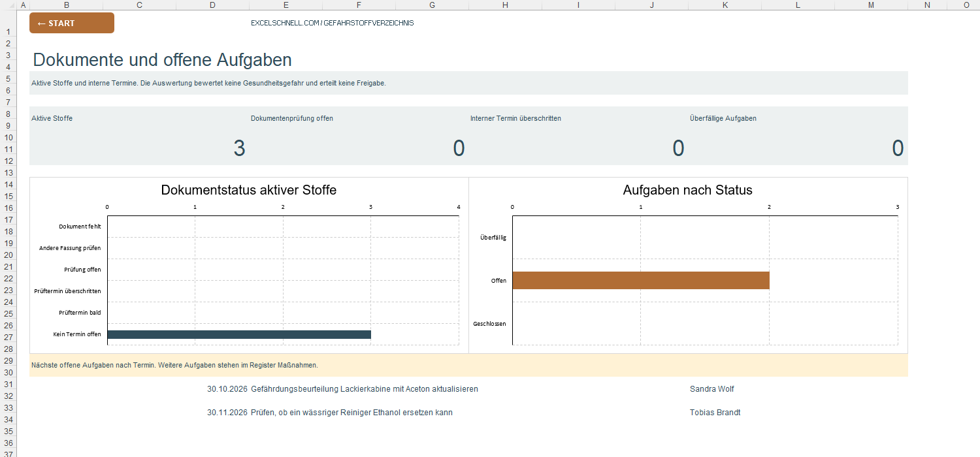
Task: Select the Interner Termin überschritten value 0
Action: tap(678, 148)
